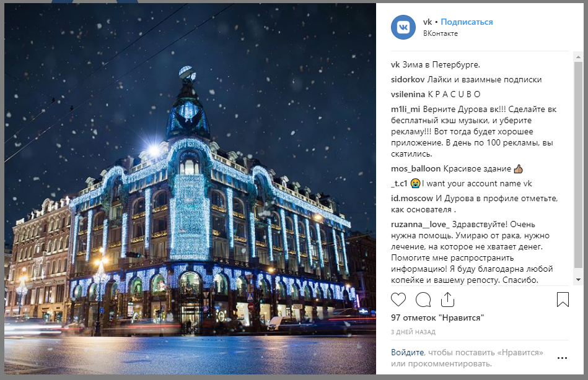The width and height of the screenshot is (588, 380).
Task: Open sidorkov commenter profile
Action: (408, 79)
